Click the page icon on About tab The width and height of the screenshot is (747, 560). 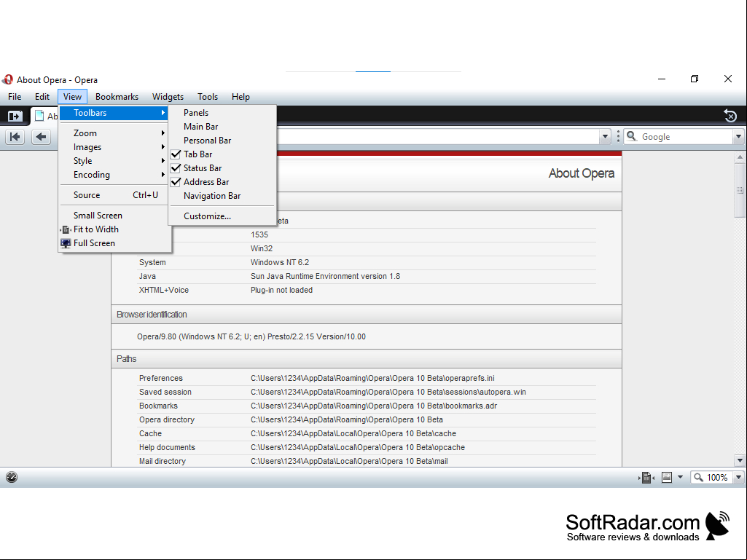[x=39, y=116]
